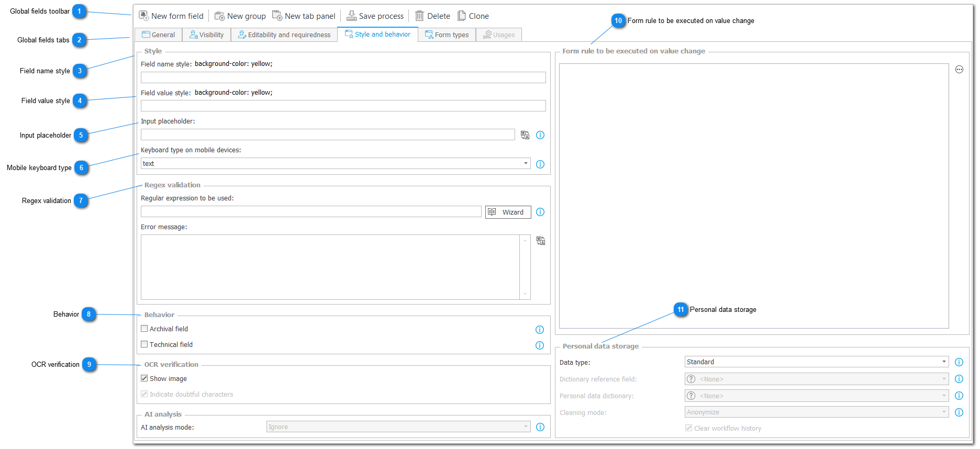
Task: Select the Style and behavior tab
Action: 378,34
